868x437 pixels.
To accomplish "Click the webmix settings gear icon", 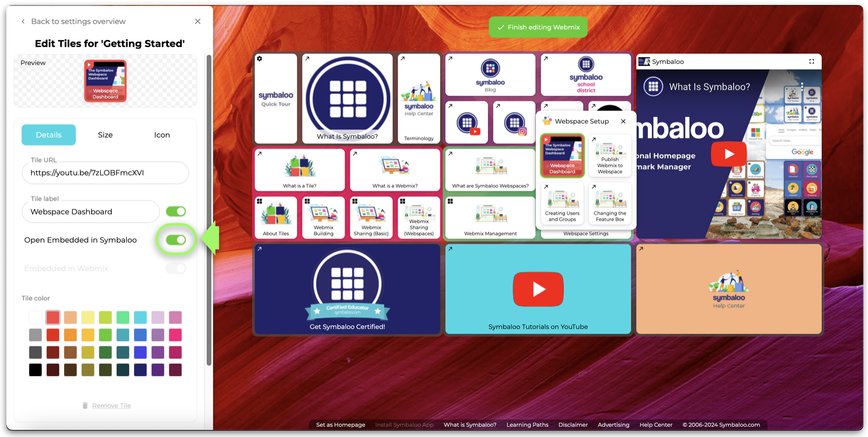I will (x=259, y=59).
